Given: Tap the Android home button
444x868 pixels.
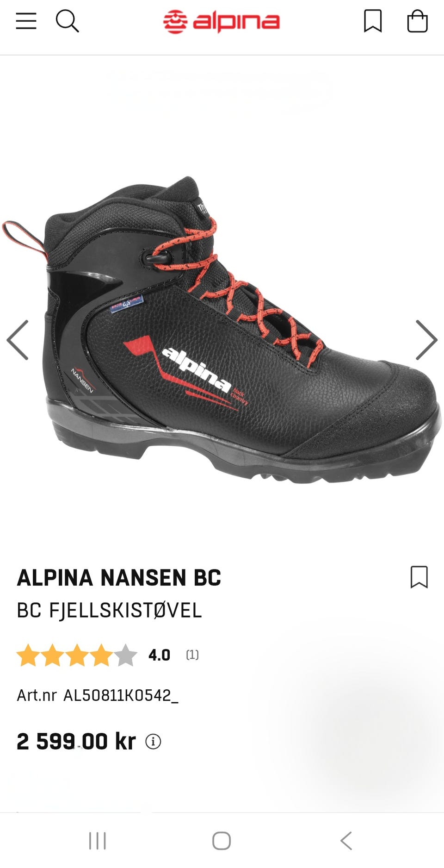Looking at the screenshot, I should point(222,841).
